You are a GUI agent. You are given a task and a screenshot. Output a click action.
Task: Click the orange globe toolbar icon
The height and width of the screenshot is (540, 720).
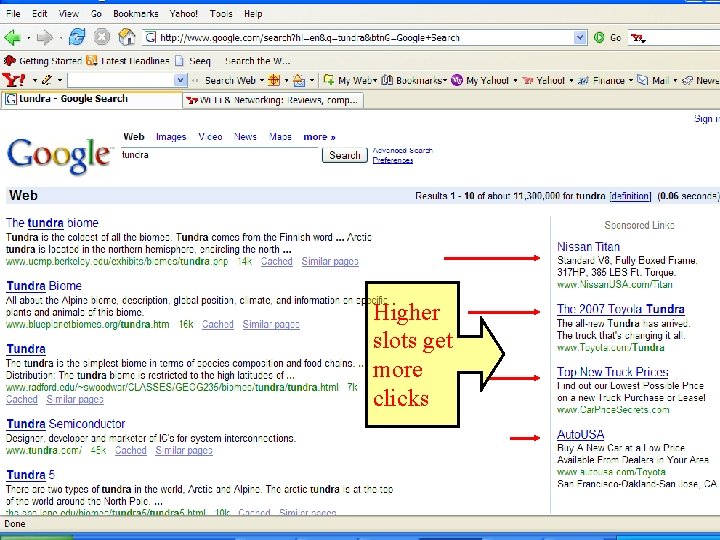click(274, 80)
